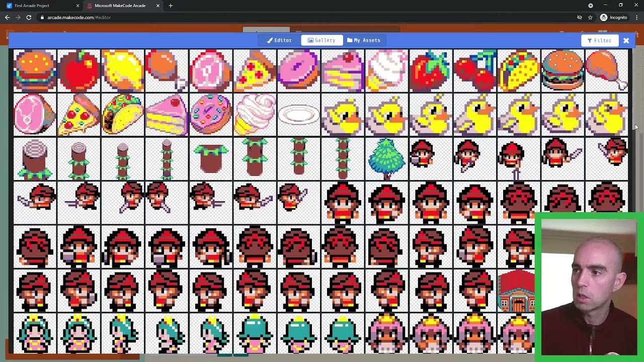This screenshot has height=362, width=644.
Task: Select the blue-green pine tree sprite
Action: pos(387,158)
